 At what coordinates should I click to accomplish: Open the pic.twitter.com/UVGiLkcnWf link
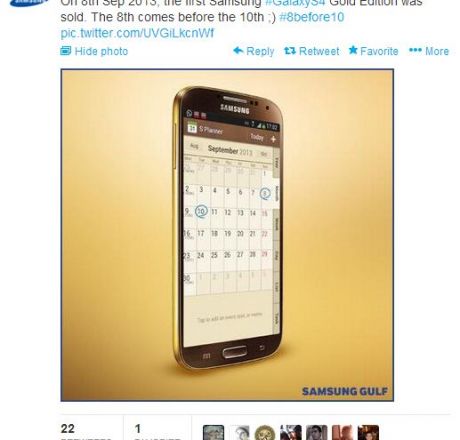tap(137, 33)
